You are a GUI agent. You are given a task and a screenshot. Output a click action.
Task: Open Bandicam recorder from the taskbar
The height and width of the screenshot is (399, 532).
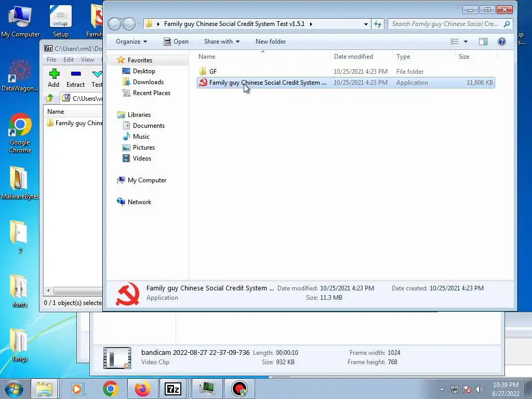[x=239, y=389]
